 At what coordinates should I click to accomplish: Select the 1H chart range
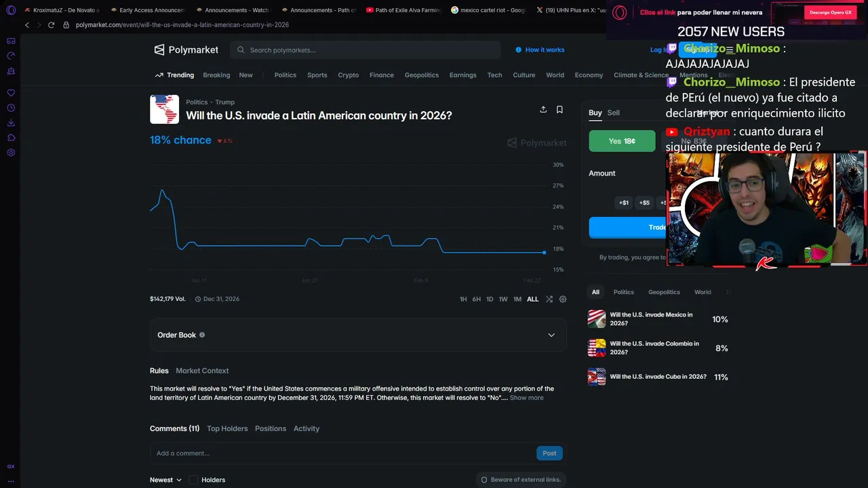(463, 299)
